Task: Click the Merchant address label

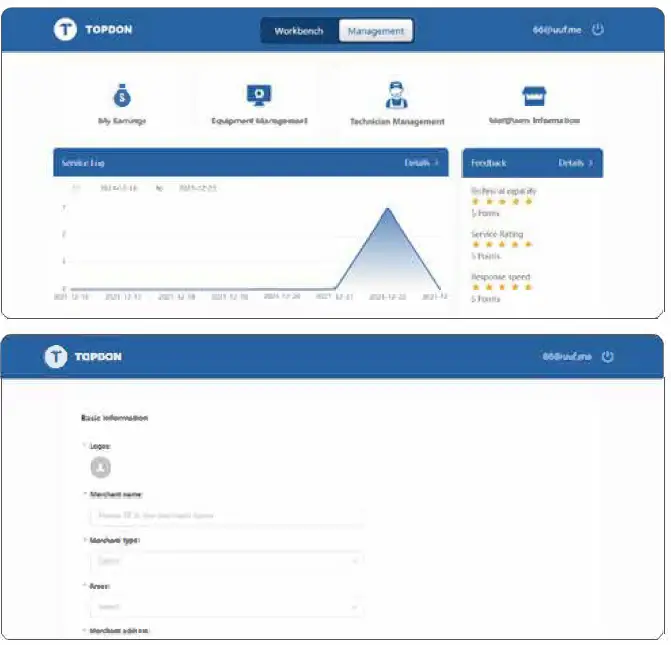Action: 119,631
